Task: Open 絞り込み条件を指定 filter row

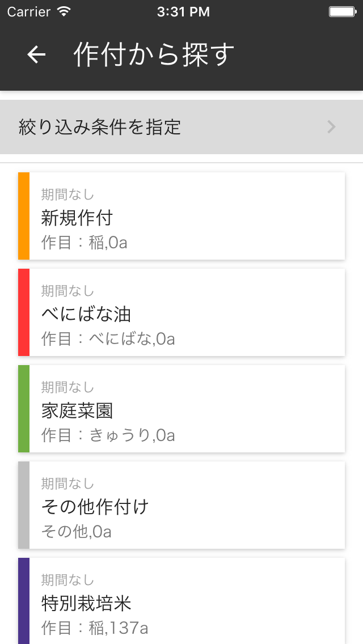Action: (170, 127)
